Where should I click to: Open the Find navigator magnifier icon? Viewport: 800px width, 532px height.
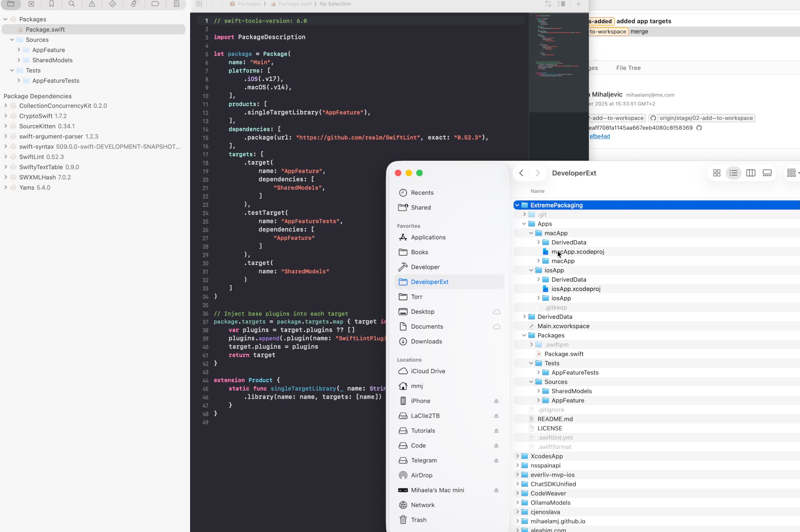click(x=72, y=4)
